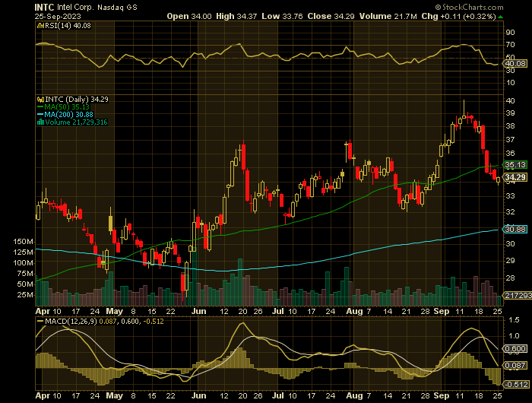Click the 34.29 price tag on price axis
Screen dimensions: 532x403
pos(515,177)
